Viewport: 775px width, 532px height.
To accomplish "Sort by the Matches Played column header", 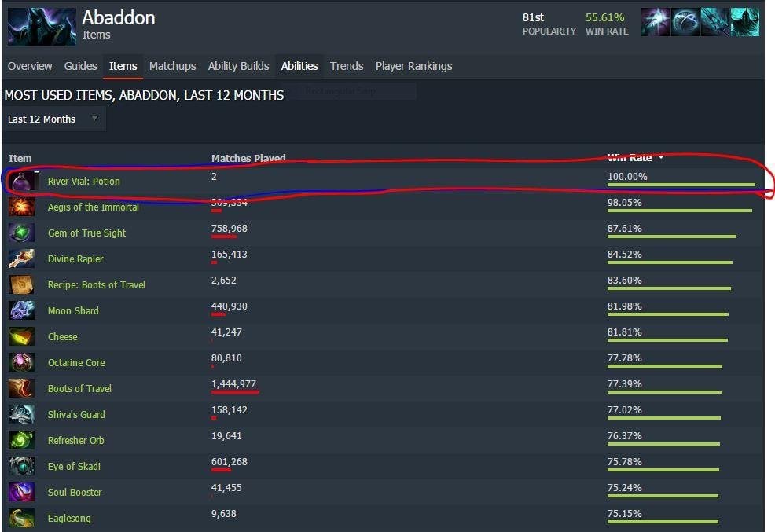I will [x=248, y=158].
